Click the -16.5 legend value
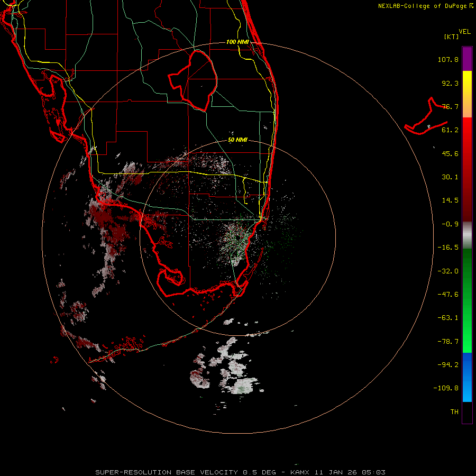 coord(448,248)
